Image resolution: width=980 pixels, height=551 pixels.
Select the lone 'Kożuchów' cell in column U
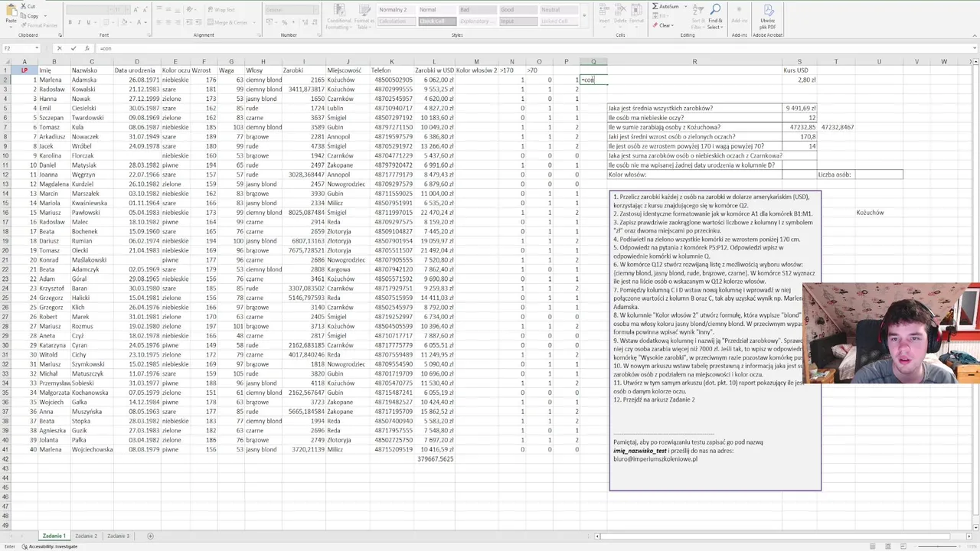coord(878,213)
